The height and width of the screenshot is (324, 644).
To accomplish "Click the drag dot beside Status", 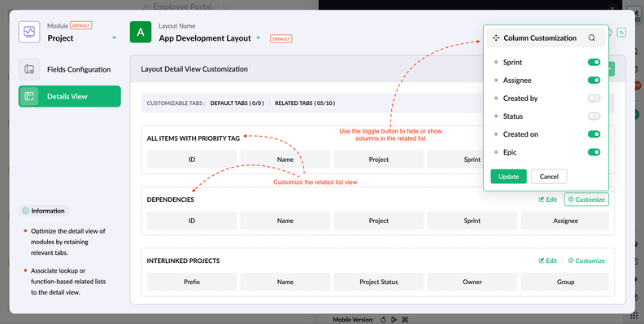I will pos(496,116).
